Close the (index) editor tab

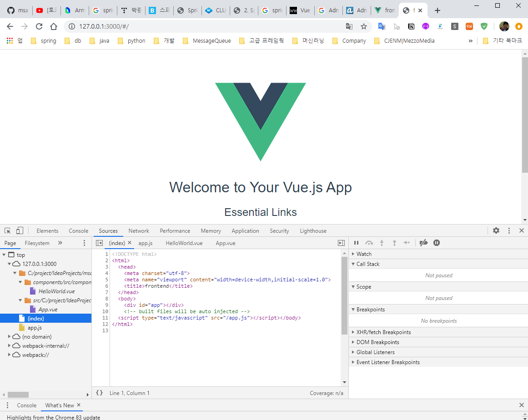click(130, 243)
